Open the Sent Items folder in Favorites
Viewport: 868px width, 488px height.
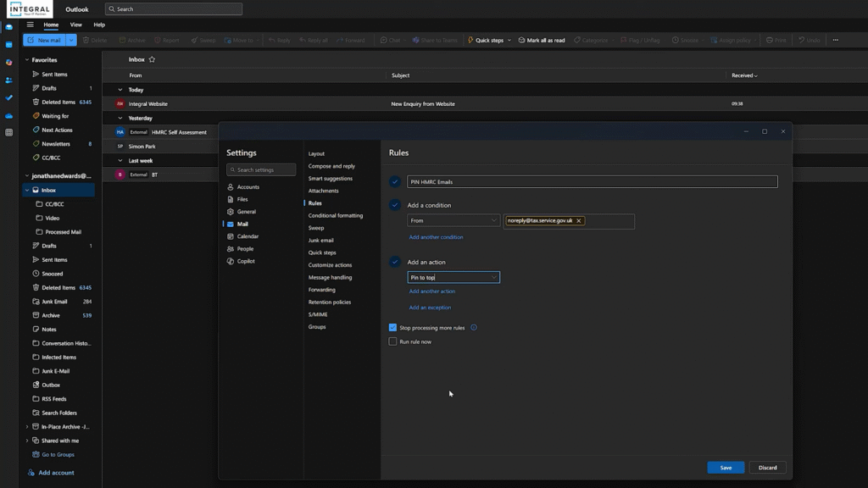tap(54, 75)
